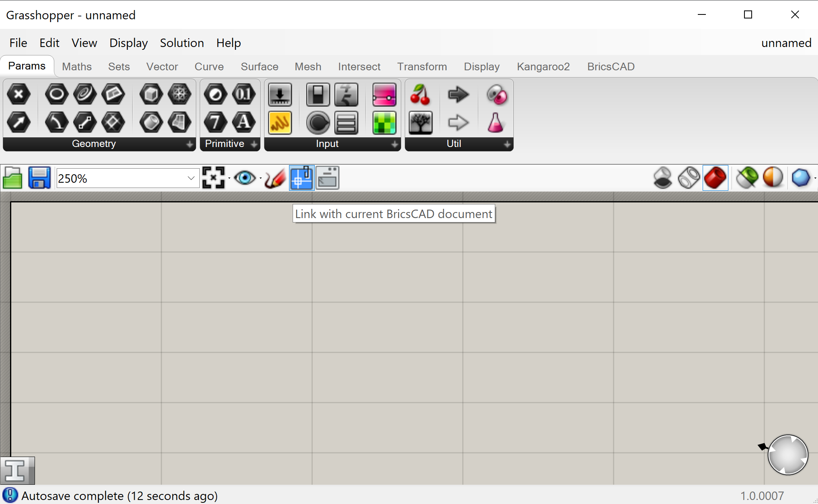Select the Number Slider component icon
This screenshot has width=818, height=504.
coord(280,95)
